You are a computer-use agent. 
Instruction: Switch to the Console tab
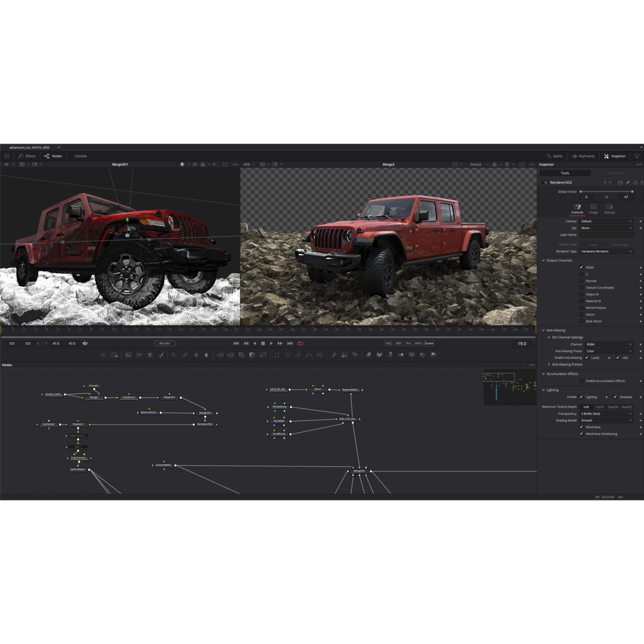tap(80, 156)
